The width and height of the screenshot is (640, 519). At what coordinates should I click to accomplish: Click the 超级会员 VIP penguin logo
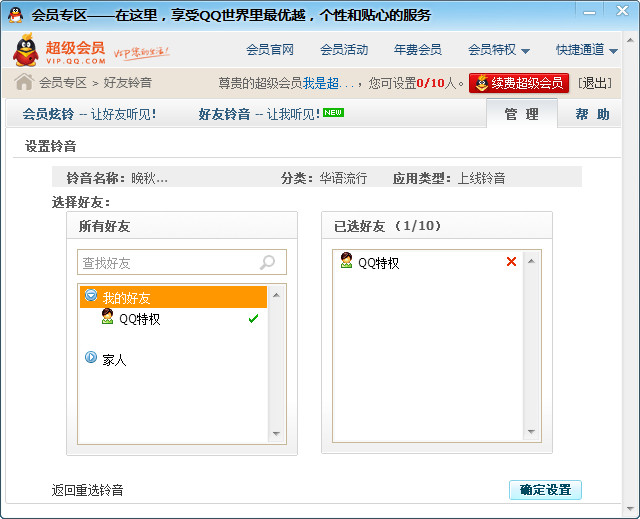26,50
